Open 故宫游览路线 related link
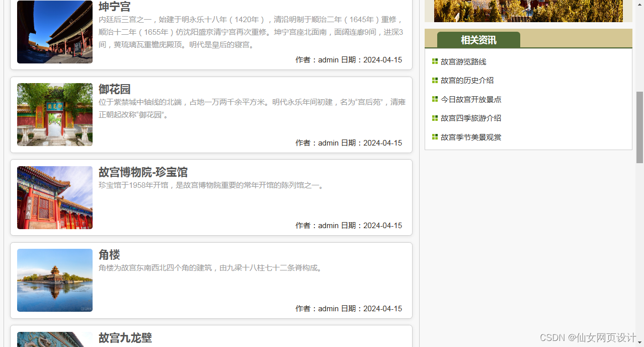Image resolution: width=644 pixels, height=347 pixels. click(463, 62)
